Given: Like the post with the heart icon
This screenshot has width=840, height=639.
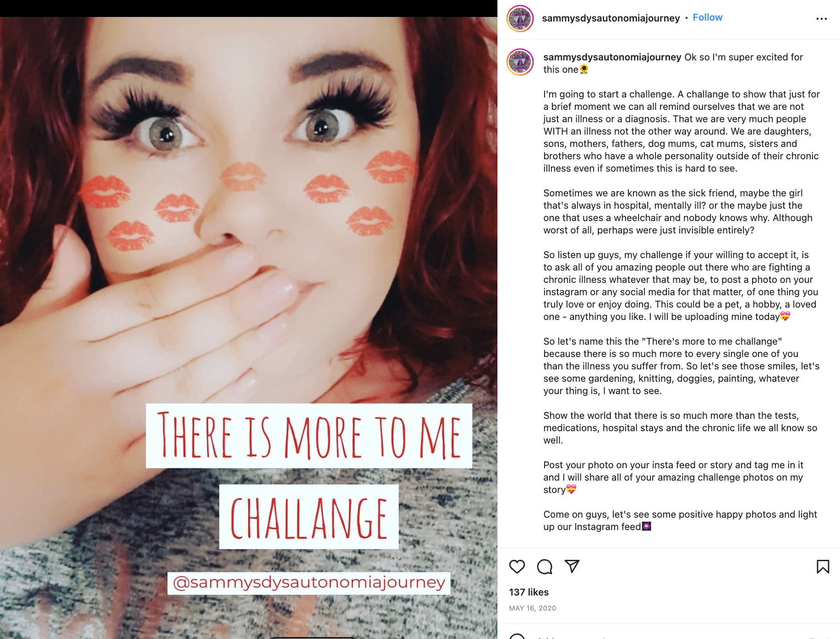Looking at the screenshot, I should pos(517,567).
